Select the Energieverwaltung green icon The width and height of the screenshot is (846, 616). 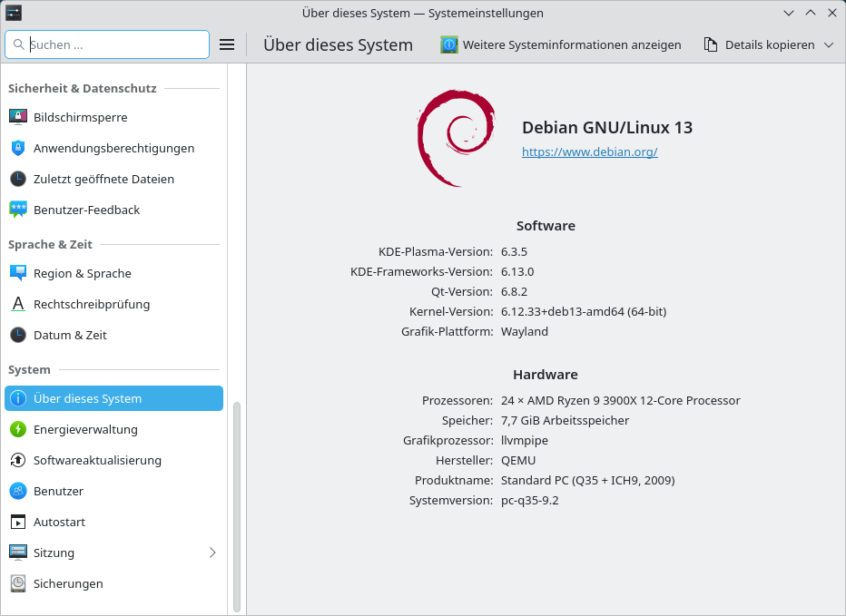pos(18,429)
